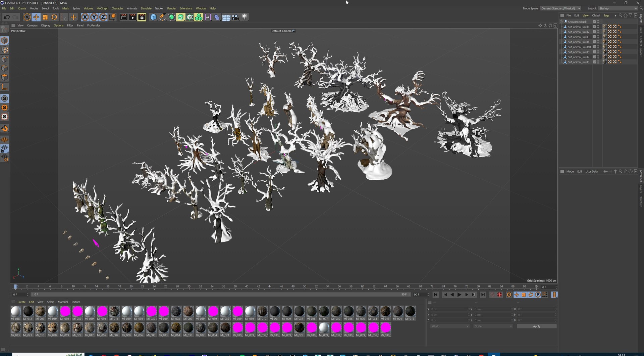This screenshot has width=644, height=356.
Task: Switch to Model mode in left palette
Action: click(x=5, y=41)
